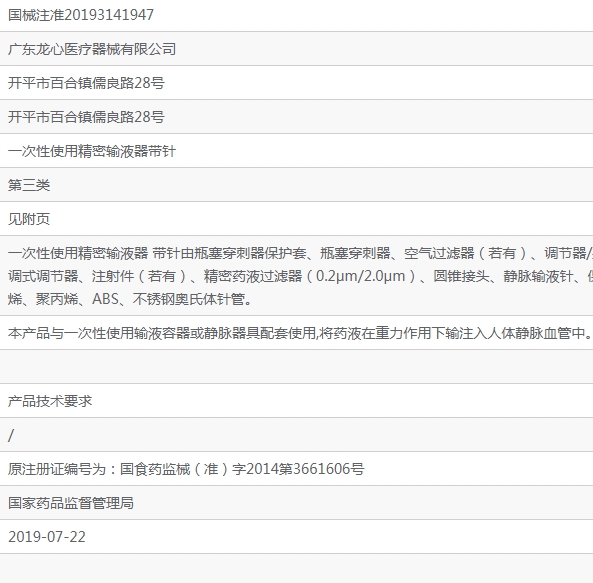This screenshot has height=583, width=593.
Task: Click the line mentioning 精密药液过滤器（0.2μm/2.0μm）
Action: point(300,276)
